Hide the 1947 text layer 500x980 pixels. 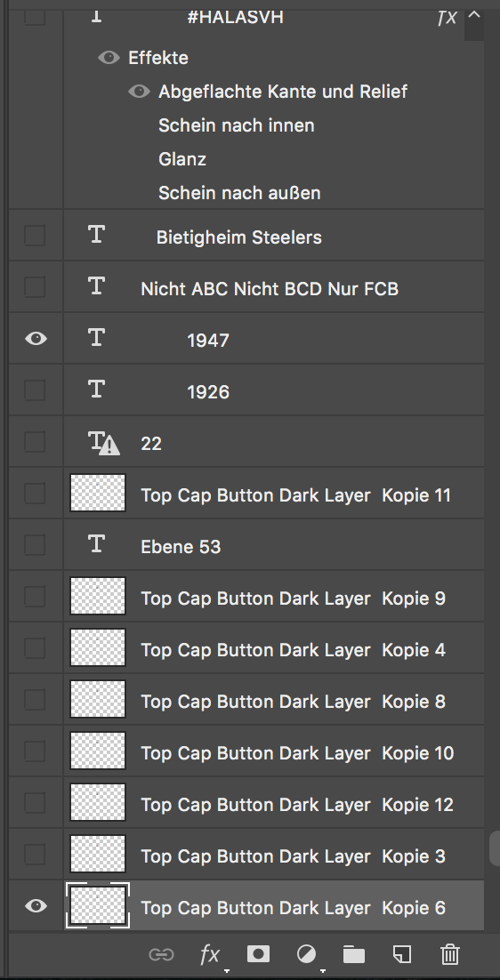point(36,339)
